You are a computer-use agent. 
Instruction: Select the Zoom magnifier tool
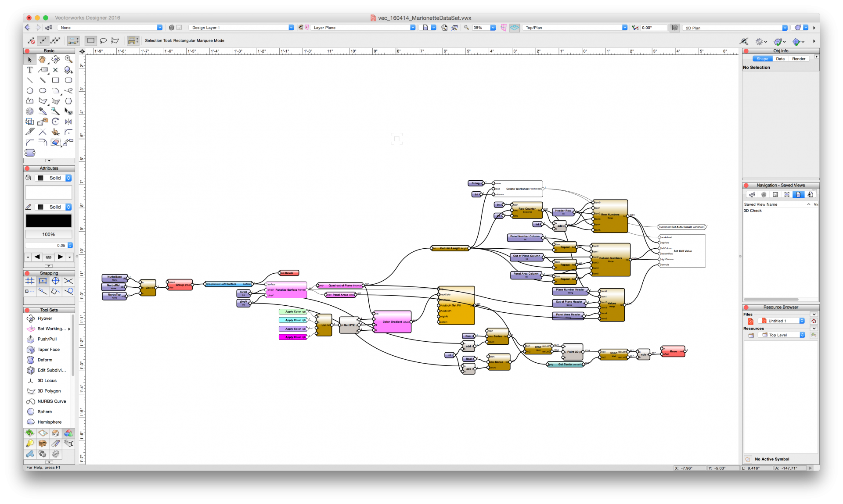click(x=68, y=59)
